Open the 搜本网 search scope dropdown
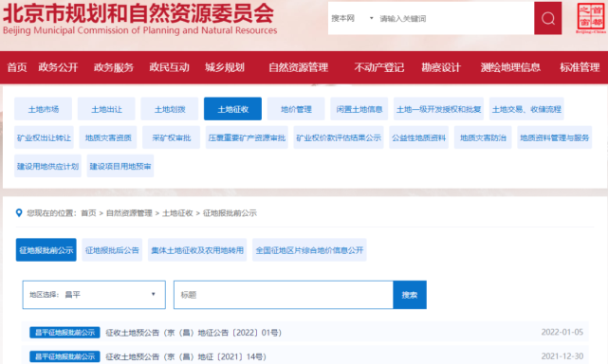608x364 pixels. point(352,18)
